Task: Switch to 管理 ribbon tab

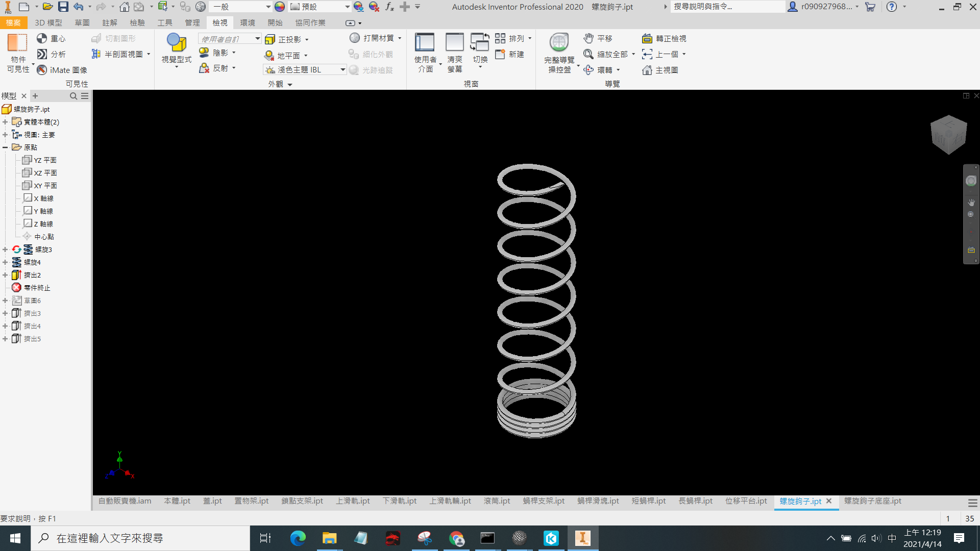Action: click(192, 22)
